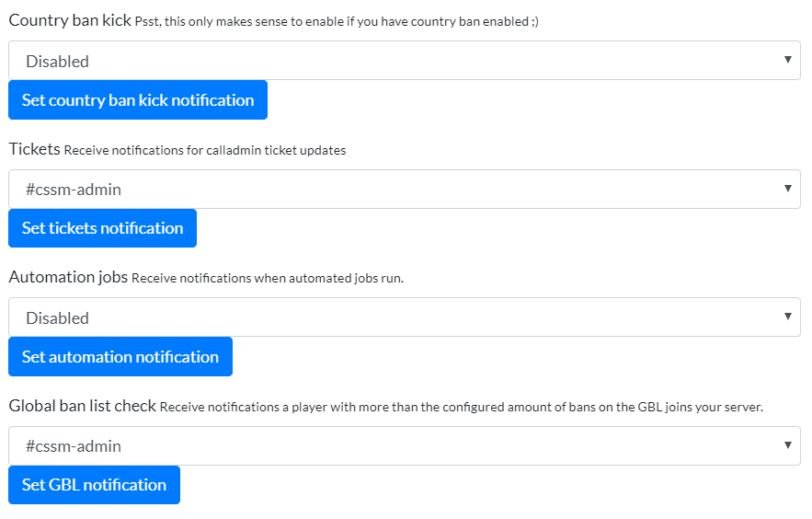Click the Disabled value under Country ban kick
Viewport: 812px width, 519px height.
[x=58, y=61]
